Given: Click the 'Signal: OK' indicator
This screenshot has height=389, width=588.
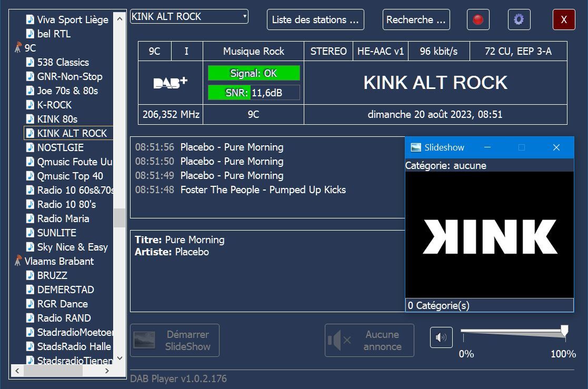Looking at the screenshot, I should 254,73.
